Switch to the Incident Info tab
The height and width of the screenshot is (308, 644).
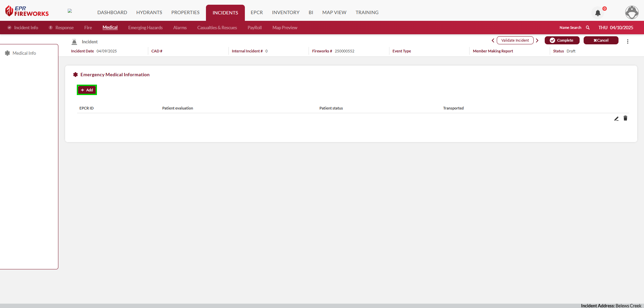coord(26,28)
